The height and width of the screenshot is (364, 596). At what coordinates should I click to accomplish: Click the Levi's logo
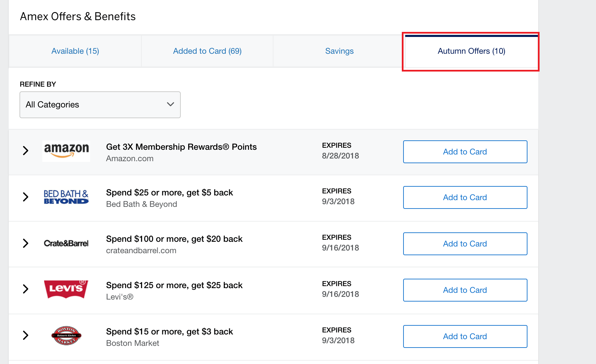click(x=66, y=289)
